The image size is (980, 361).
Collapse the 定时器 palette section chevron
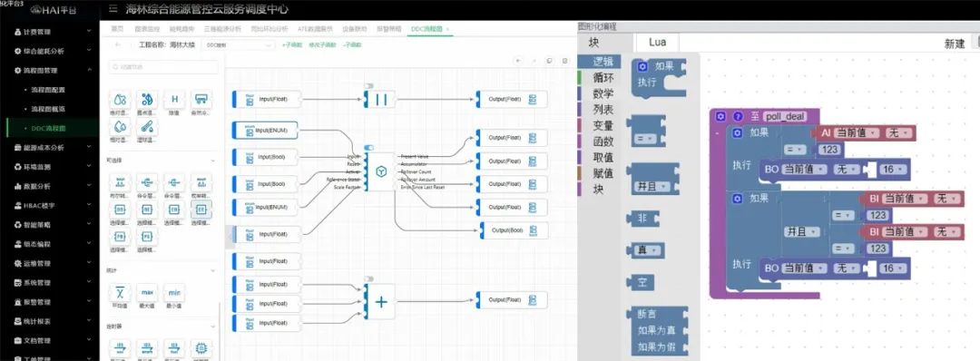pyautogui.click(x=212, y=326)
